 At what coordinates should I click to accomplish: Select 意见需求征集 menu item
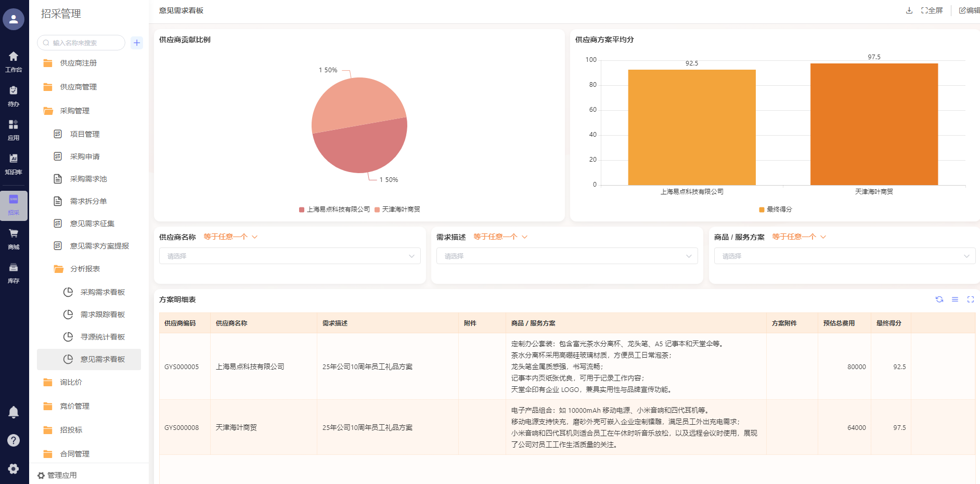click(x=92, y=224)
